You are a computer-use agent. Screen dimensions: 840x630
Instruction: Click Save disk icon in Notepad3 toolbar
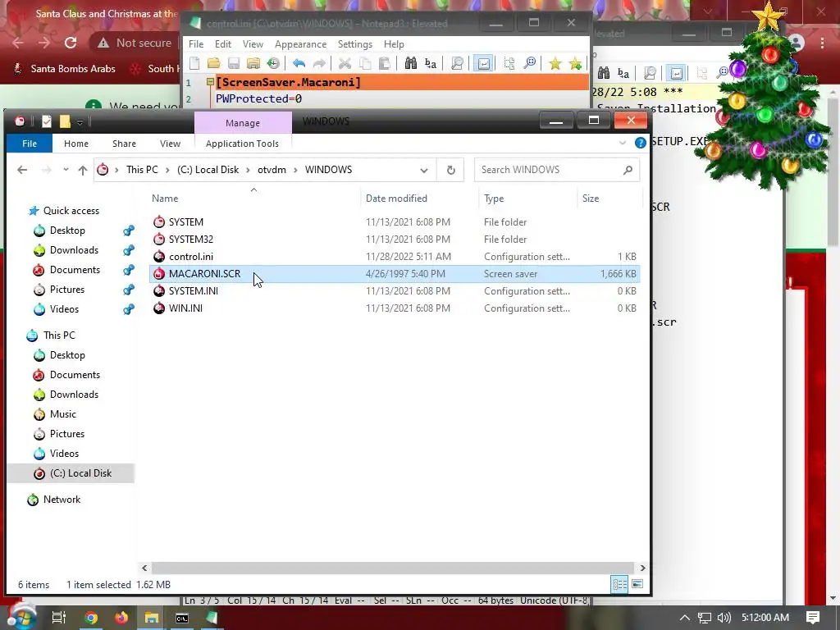[234, 63]
